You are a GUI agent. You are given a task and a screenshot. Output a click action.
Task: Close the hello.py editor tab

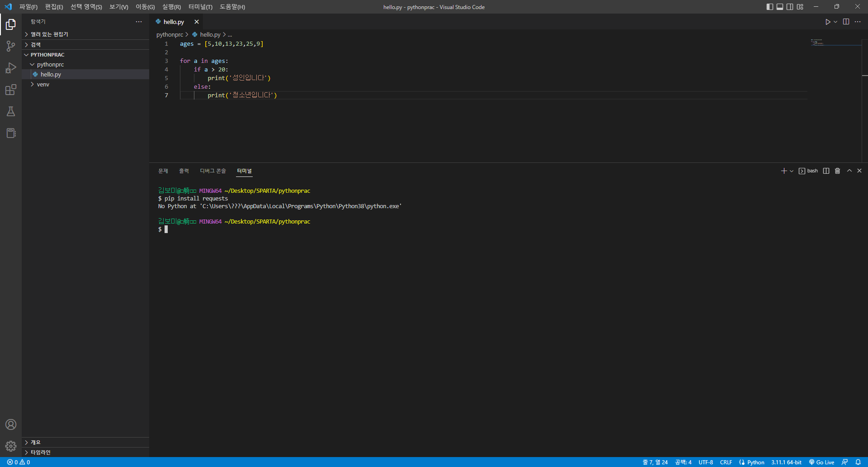click(x=197, y=22)
